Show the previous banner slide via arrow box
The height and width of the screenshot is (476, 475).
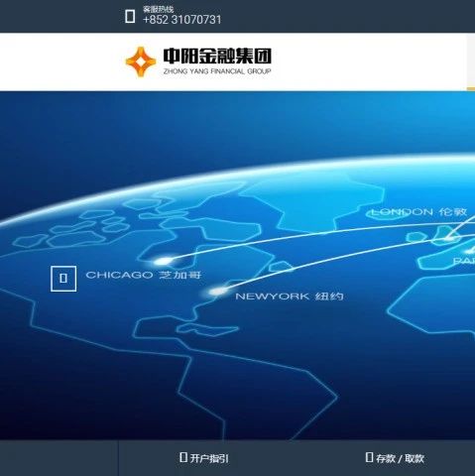[63, 279]
